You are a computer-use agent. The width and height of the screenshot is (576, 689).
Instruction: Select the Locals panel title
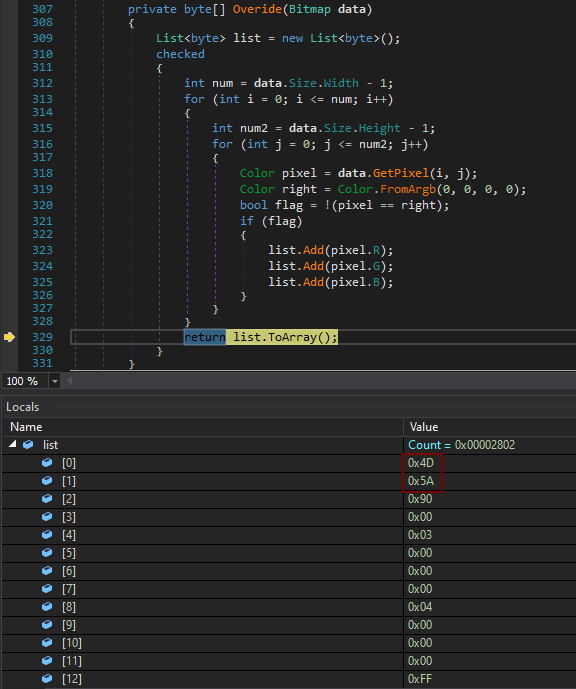(x=22, y=407)
